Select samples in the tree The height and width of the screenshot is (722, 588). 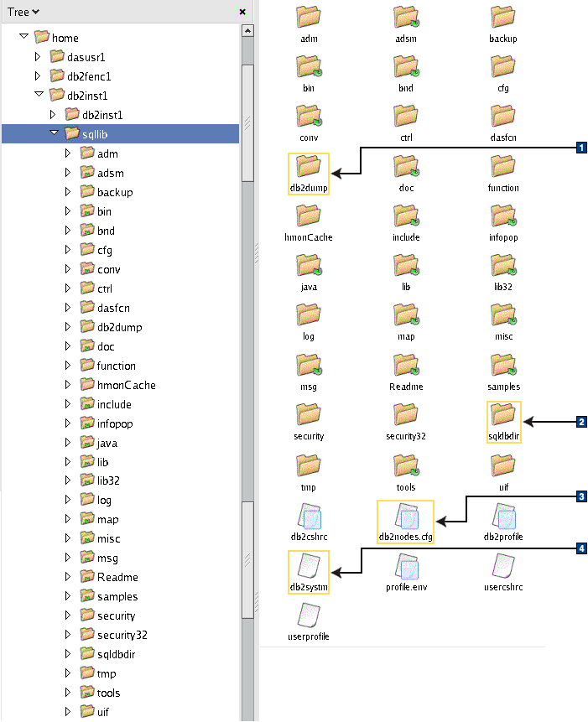(117, 596)
